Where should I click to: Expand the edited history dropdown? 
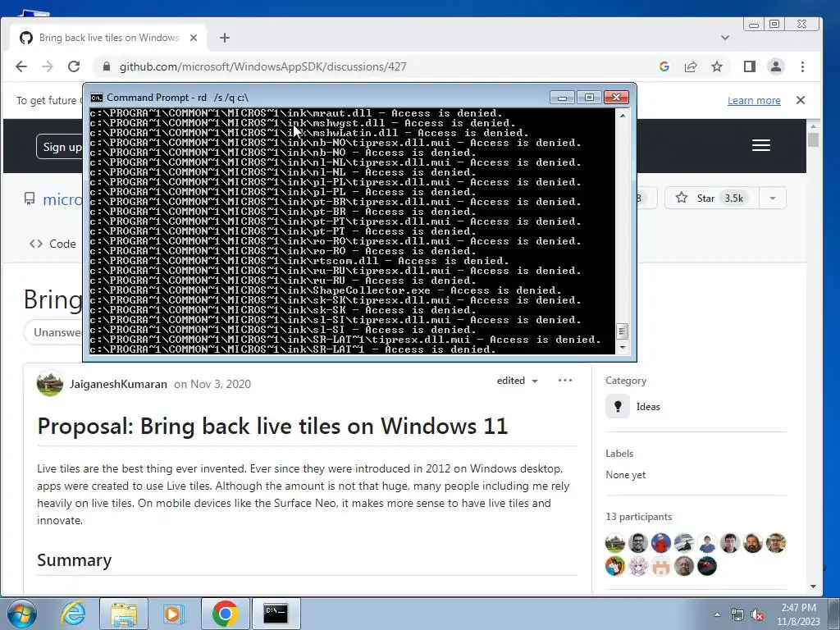point(517,381)
